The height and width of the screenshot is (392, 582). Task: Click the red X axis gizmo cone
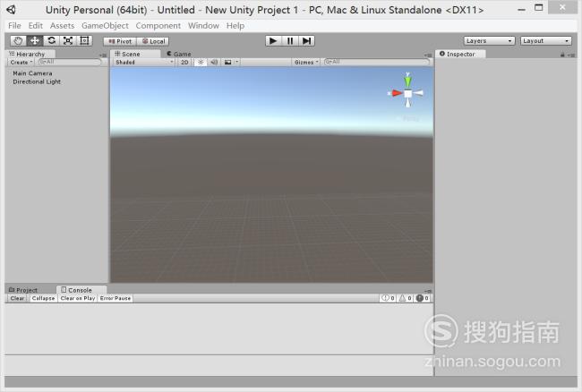397,93
